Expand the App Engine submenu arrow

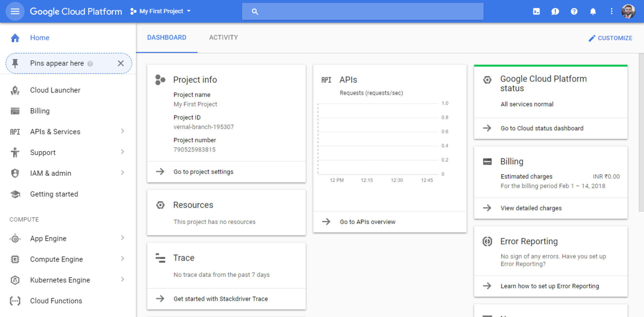coord(123,238)
